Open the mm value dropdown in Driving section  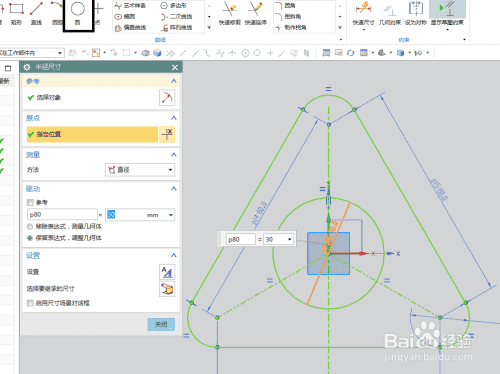(x=171, y=215)
